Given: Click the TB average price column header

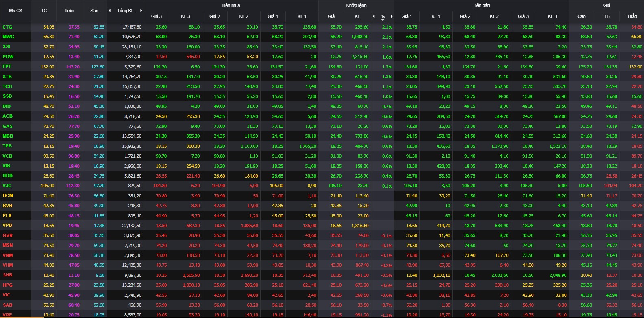Looking at the screenshot, I should 607,16.
